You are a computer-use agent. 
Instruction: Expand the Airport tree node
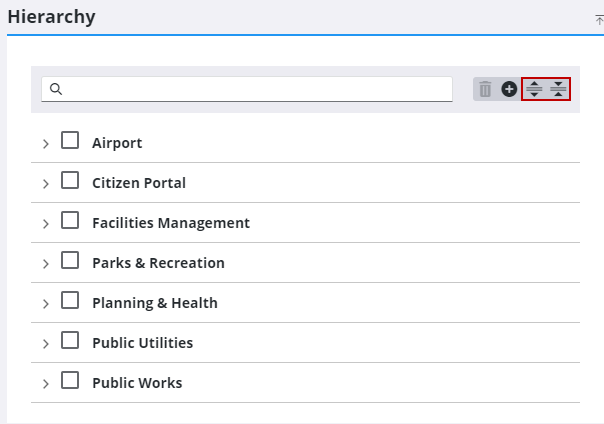pyautogui.click(x=46, y=144)
